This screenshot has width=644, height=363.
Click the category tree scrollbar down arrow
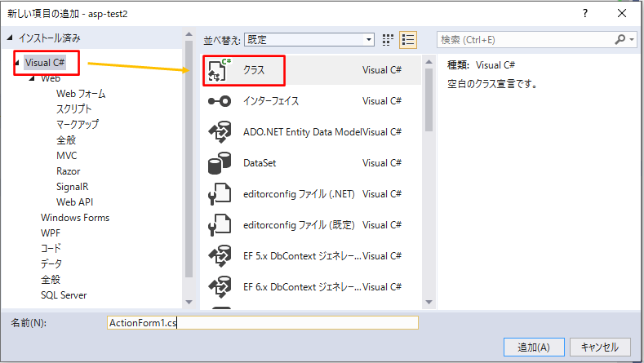tap(189, 302)
